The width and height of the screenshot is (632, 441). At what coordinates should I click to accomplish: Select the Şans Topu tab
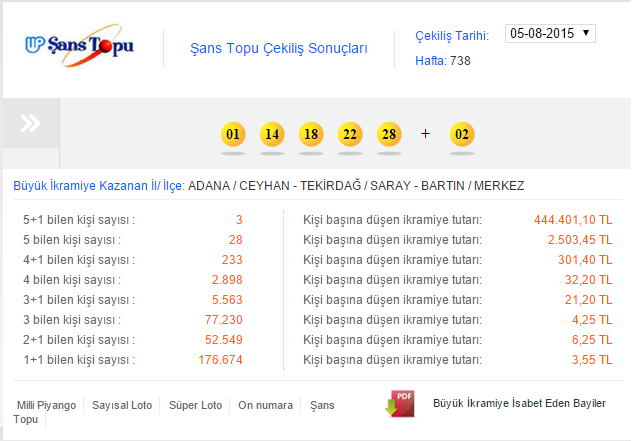point(322,405)
